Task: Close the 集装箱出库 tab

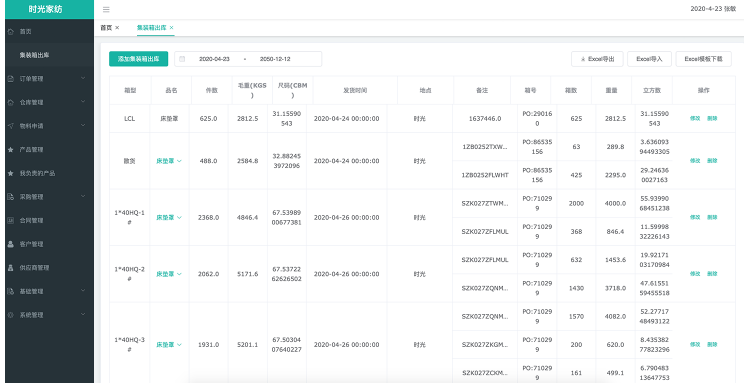Action: (171, 28)
